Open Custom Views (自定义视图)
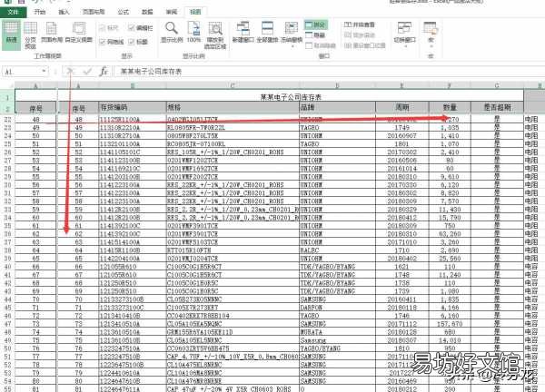 point(79,32)
